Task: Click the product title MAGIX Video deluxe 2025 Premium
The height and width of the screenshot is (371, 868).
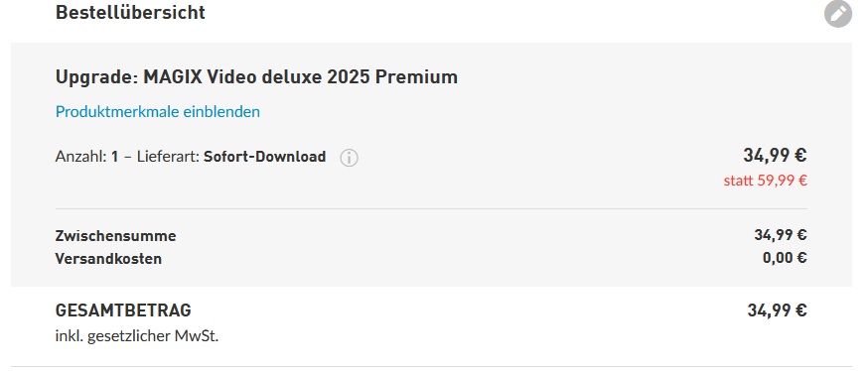Action: pyautogui.click(x=301, y=76)
